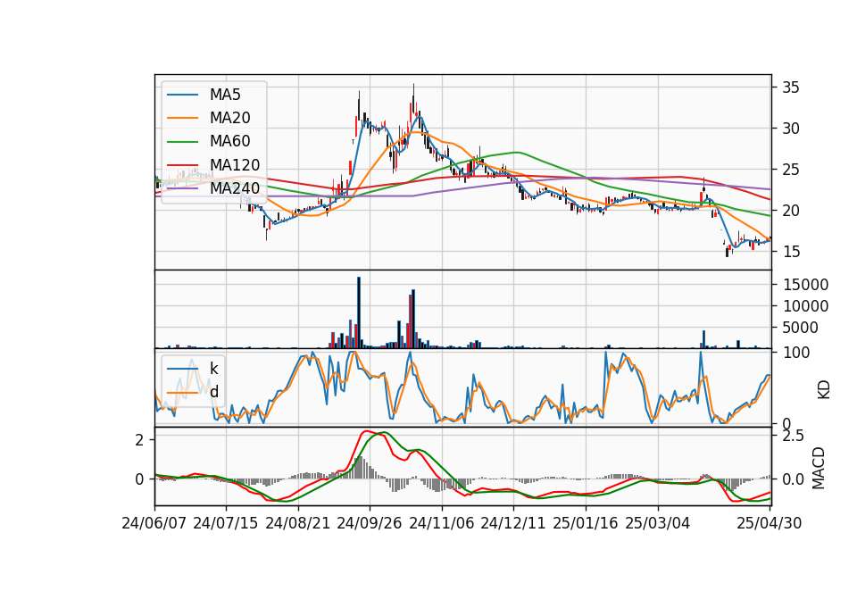Click the red MA120 legend line sample
This screenshot has width=857, height=616.
182,164
